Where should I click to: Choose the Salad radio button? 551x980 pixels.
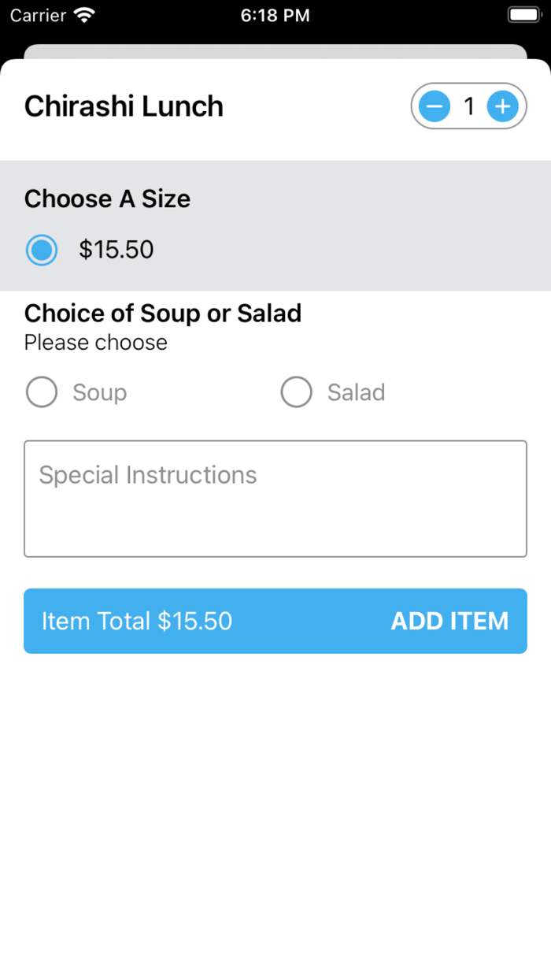[x=297, y=392]
